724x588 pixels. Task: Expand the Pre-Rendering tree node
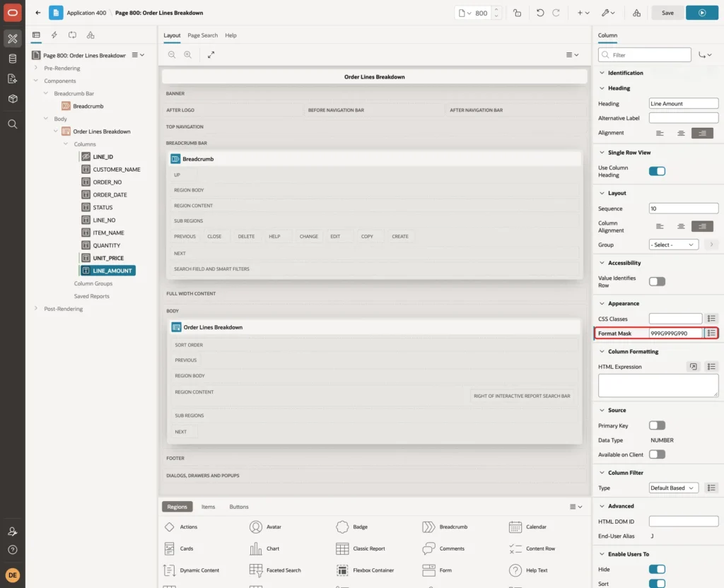point(35,68)
